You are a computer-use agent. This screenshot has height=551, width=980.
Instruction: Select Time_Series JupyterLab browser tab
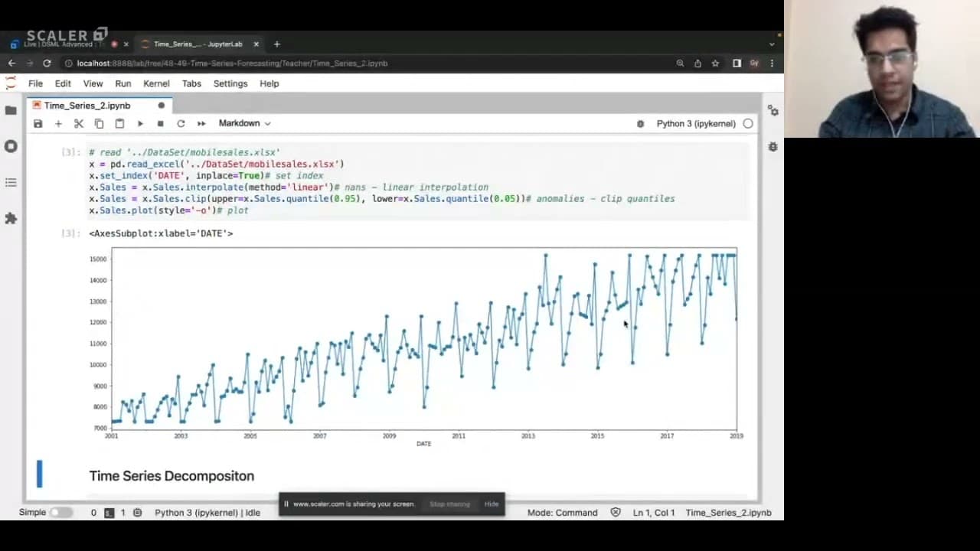pyautogui.click(x=198, y=44)
